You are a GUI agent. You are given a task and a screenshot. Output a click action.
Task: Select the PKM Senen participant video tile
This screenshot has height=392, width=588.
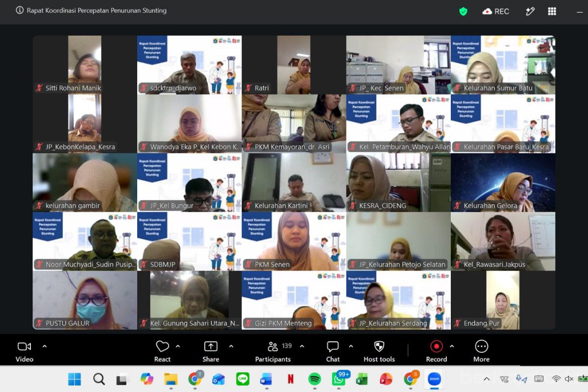(x=294, y=241)
